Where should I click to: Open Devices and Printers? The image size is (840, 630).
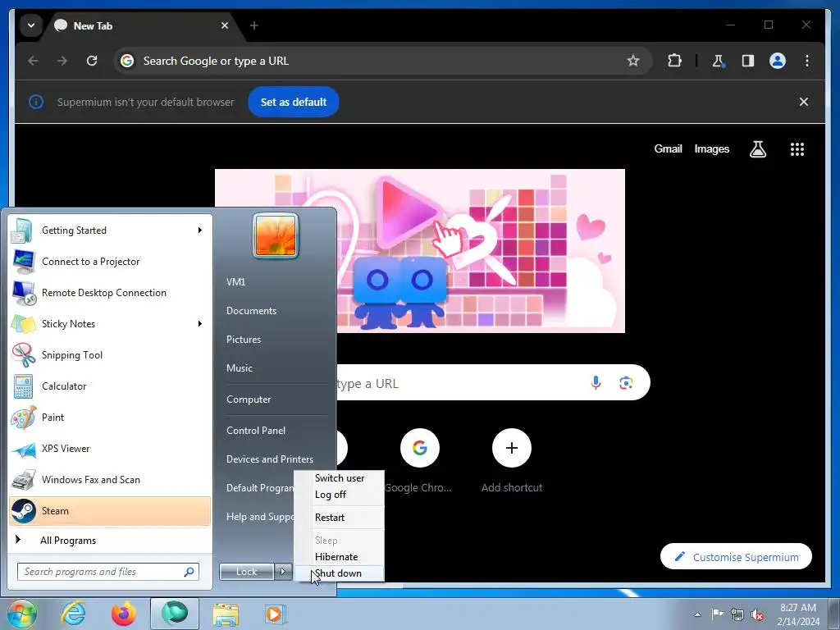tap(270, 459)
